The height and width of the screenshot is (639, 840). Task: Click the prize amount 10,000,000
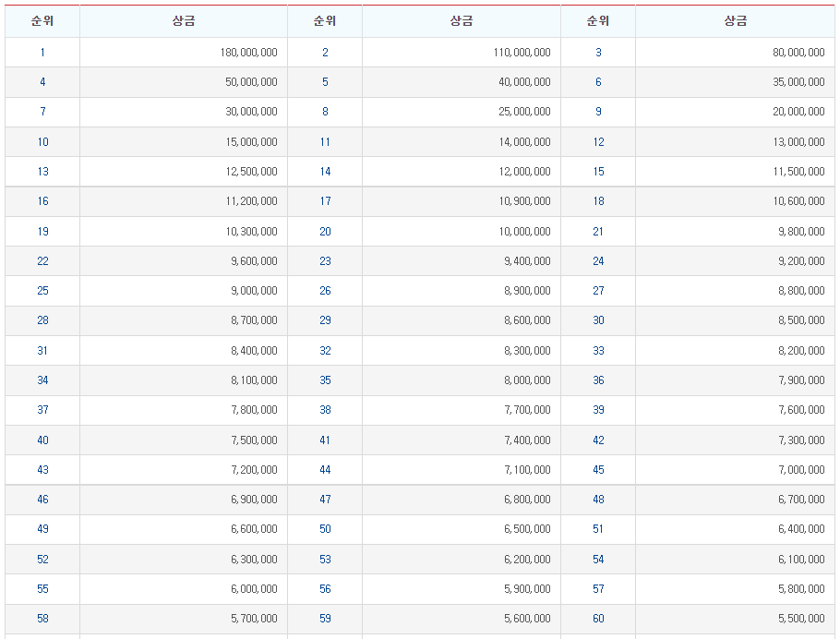coord(524,232)
